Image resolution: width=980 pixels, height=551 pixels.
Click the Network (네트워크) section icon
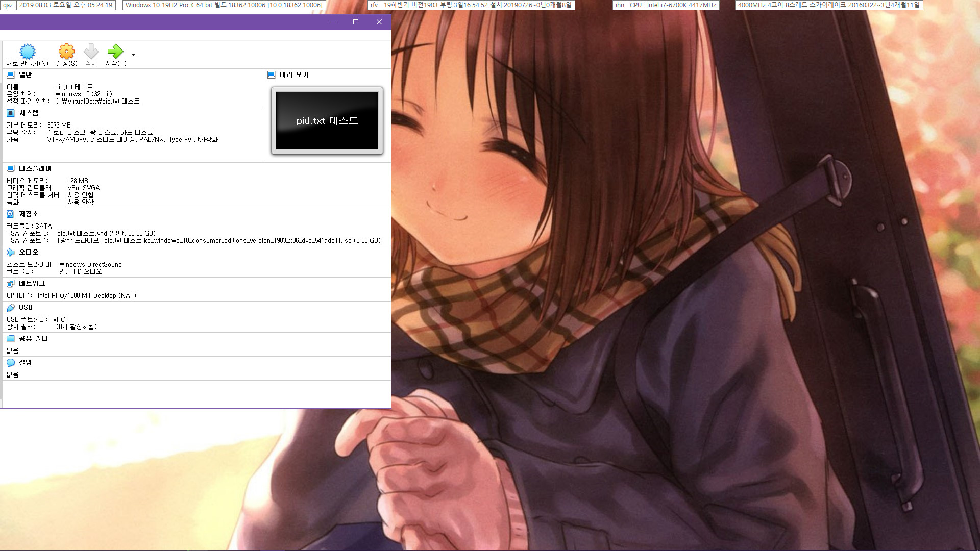(x=10, y=284)
